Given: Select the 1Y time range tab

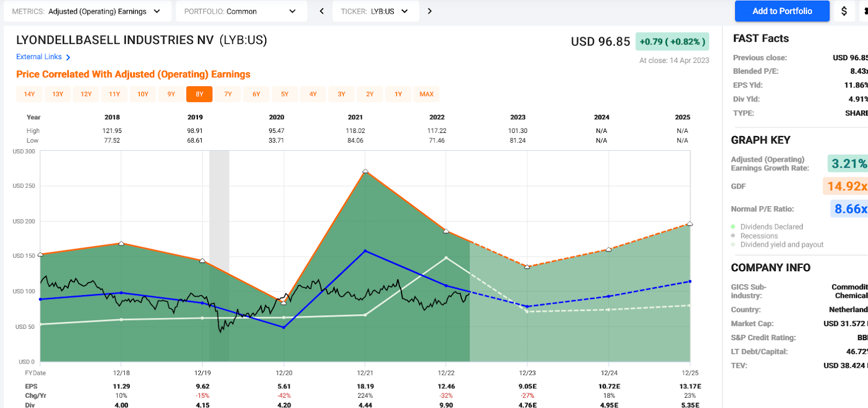Looking at the screenshot, I should tap(398, 94).
